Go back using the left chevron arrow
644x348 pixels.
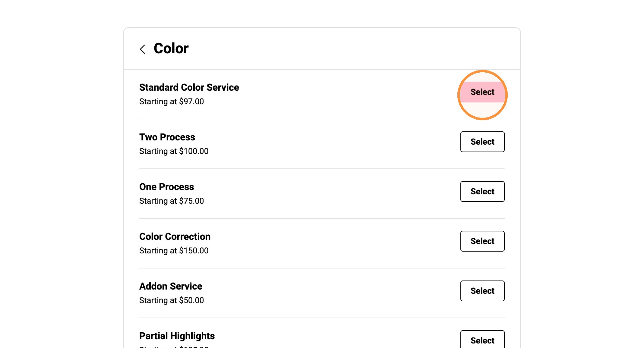(x=143, y=49)
